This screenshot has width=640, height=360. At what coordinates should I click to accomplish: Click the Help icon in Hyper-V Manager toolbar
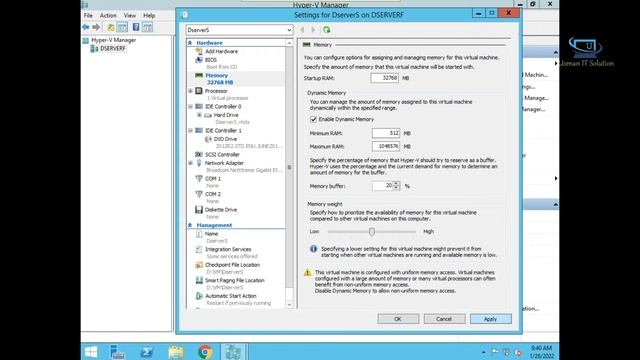click(x=136, y=27)
